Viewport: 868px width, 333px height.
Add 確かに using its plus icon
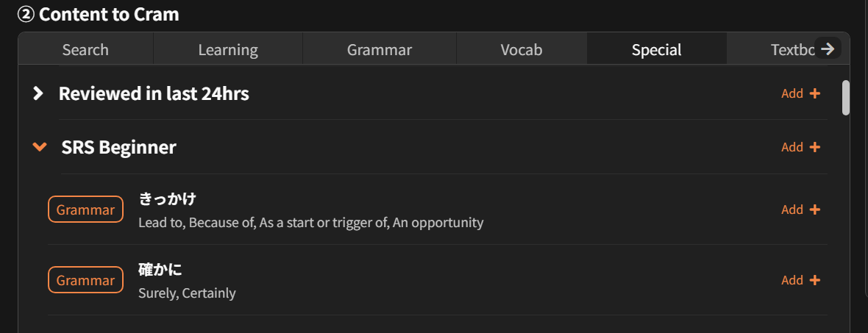click(814, 280)
